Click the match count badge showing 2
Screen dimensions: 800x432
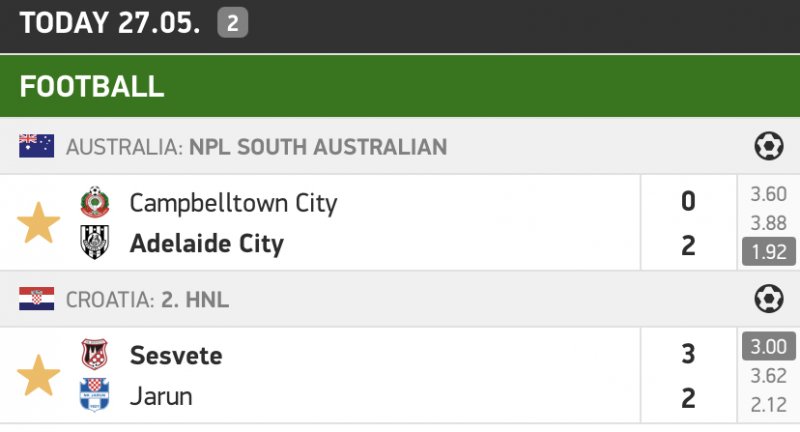coord(233,23)
